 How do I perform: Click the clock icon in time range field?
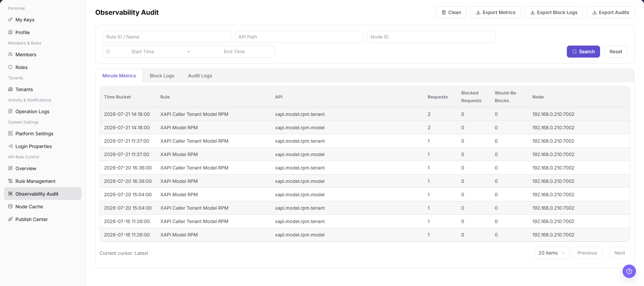[108, 52]
